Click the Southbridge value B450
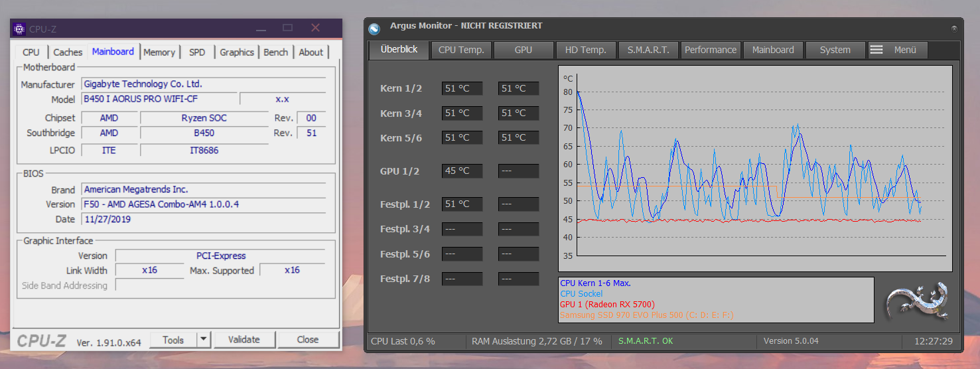This screenshot has height=369, width=980. click(204, 133)
